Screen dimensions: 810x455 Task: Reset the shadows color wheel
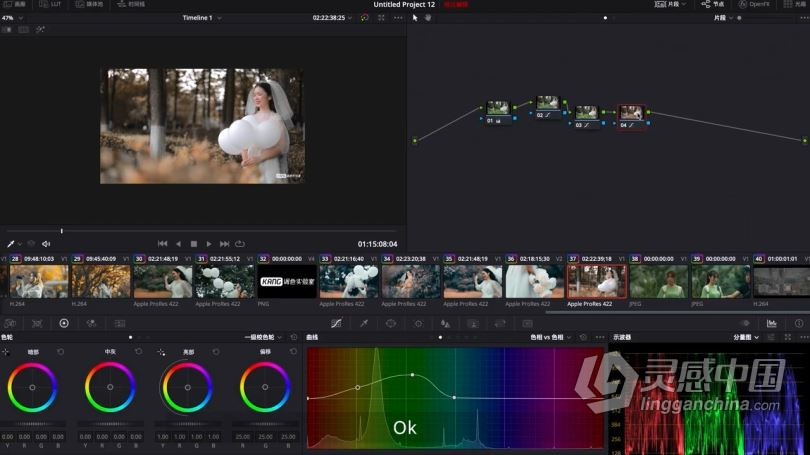60,352
